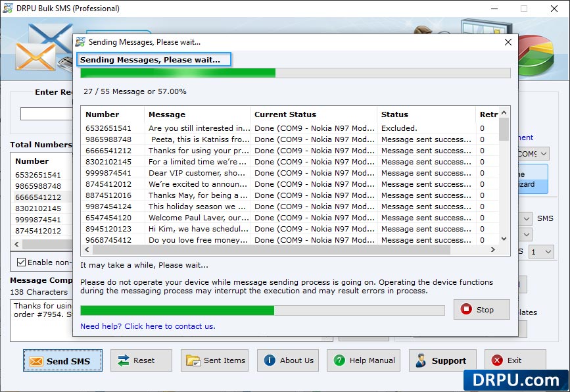
Task: Toggle the Enable non- checkbox
Action: (22, 262)
